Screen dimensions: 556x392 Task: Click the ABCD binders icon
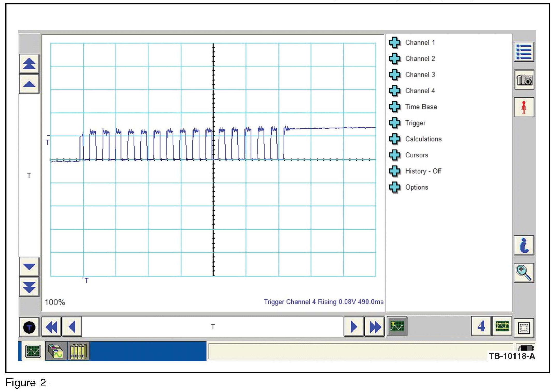pyautogui.click(x=78, y=351)
